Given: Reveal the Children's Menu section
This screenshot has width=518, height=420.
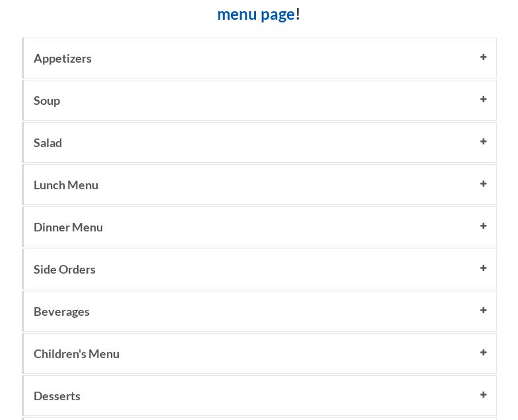Looking at the screenshot, I should pyautogui.click(x=77, y=353).
